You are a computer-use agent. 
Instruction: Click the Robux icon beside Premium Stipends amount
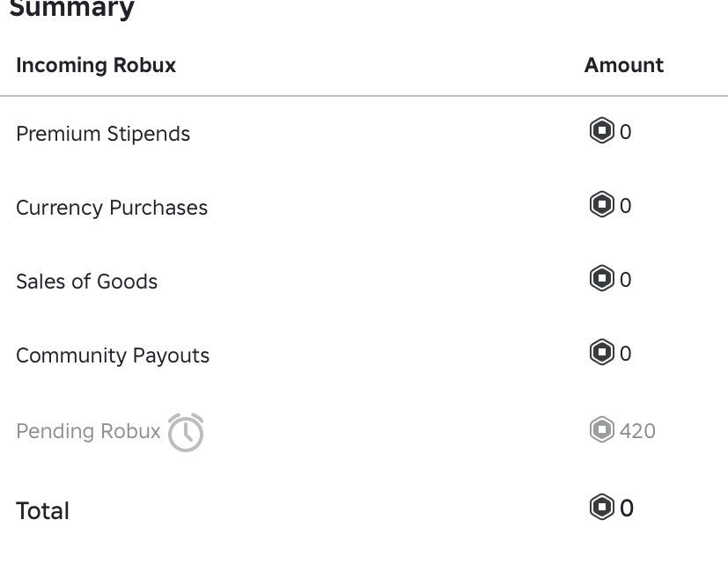pos(602,130)
